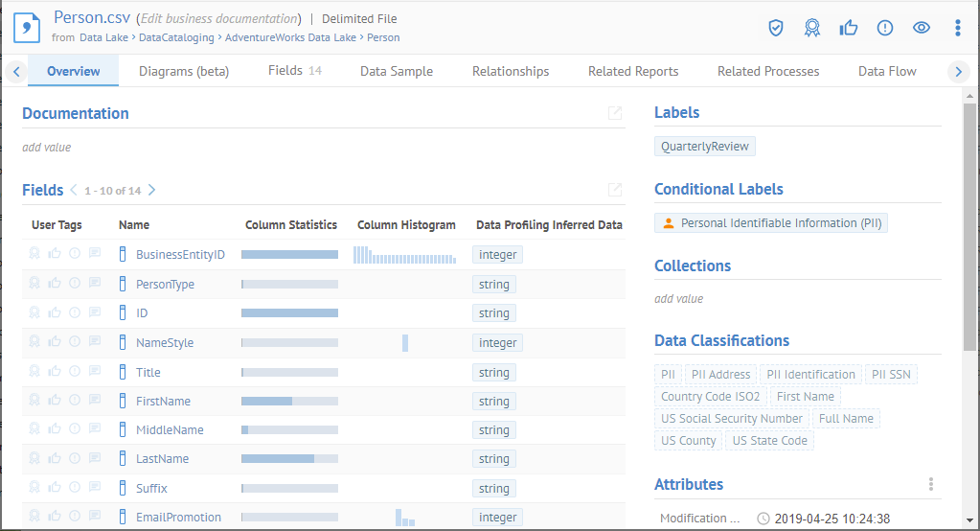Click the award ribbon icon in header
The height and width of the screenshot is (531, 980).
pyautogui.click(x=812, y=28)
